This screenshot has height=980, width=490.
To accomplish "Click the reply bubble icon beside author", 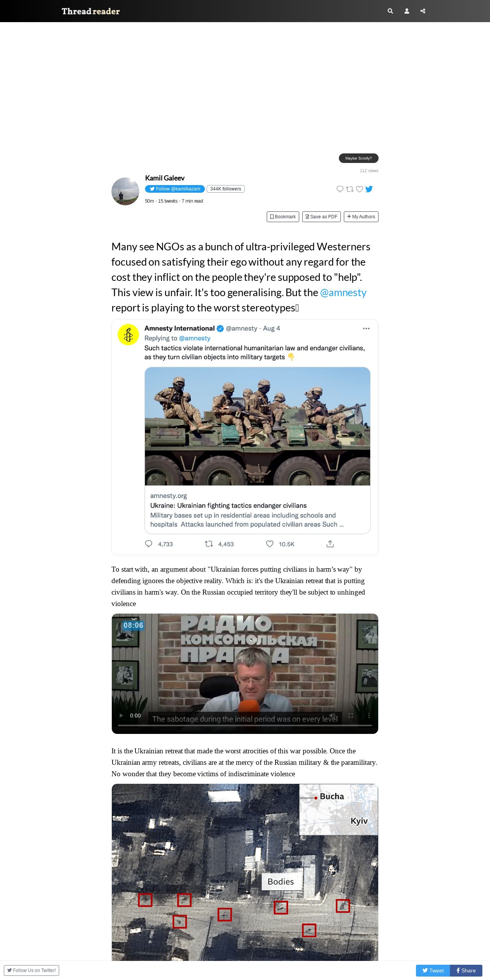I will tap(340, 189).
